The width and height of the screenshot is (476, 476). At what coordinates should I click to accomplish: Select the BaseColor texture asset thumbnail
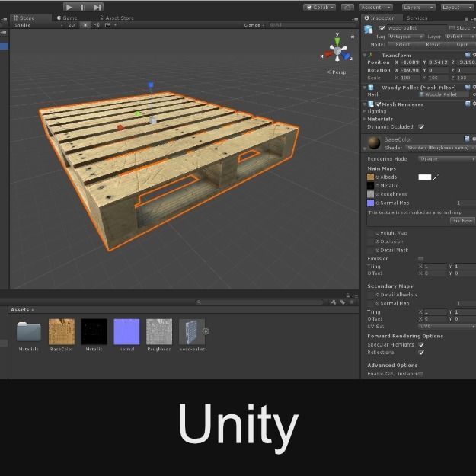click(62, 331)
